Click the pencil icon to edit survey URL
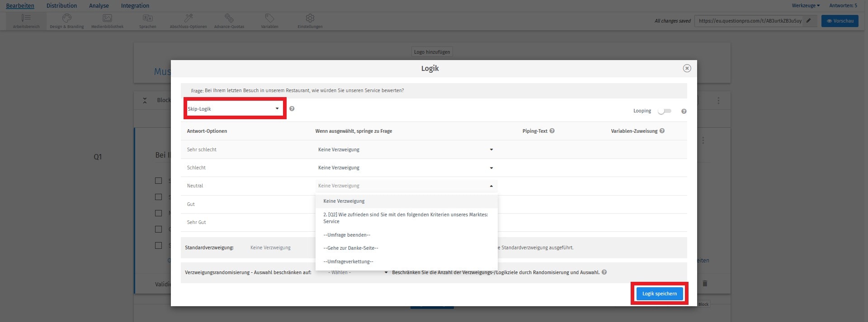The height and width of the screenshot is (322, 868). tap(809, 21)
